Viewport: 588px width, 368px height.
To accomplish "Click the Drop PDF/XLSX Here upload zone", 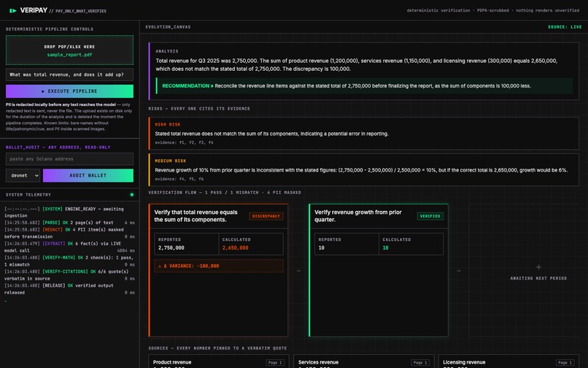I will click(69, 50).
